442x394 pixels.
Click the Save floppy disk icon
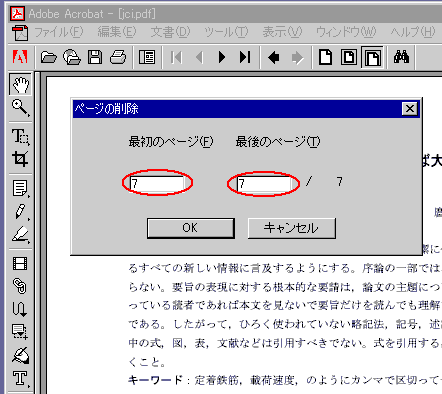click(95, 57)
